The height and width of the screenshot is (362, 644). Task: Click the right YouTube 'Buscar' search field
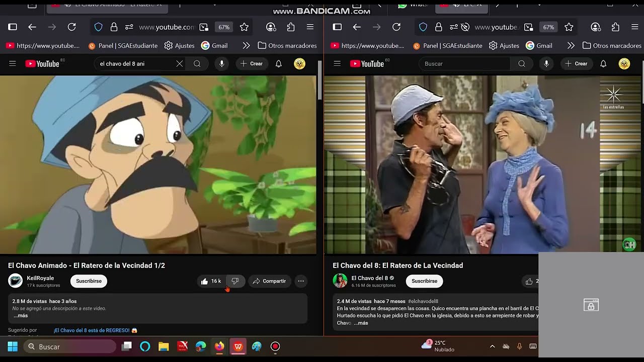(465, 64)
